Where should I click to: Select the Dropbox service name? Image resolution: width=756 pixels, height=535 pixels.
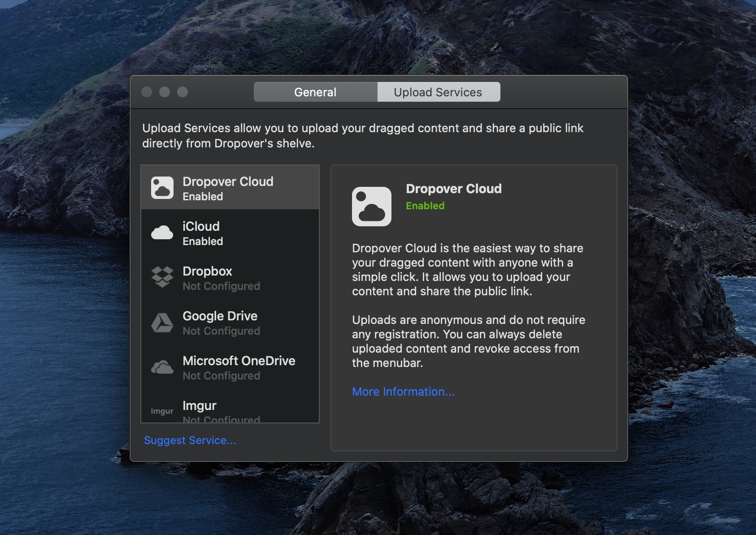click(x=207, y=271)
